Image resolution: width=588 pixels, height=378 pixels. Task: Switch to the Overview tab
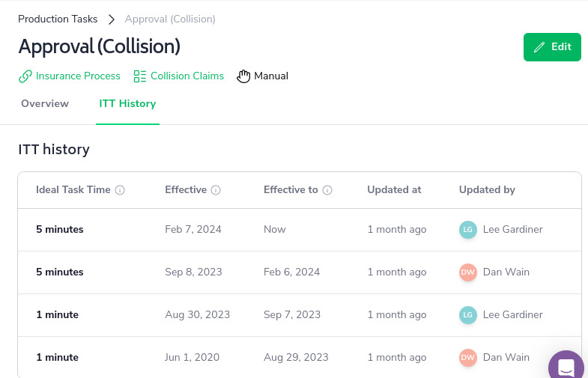45,104
